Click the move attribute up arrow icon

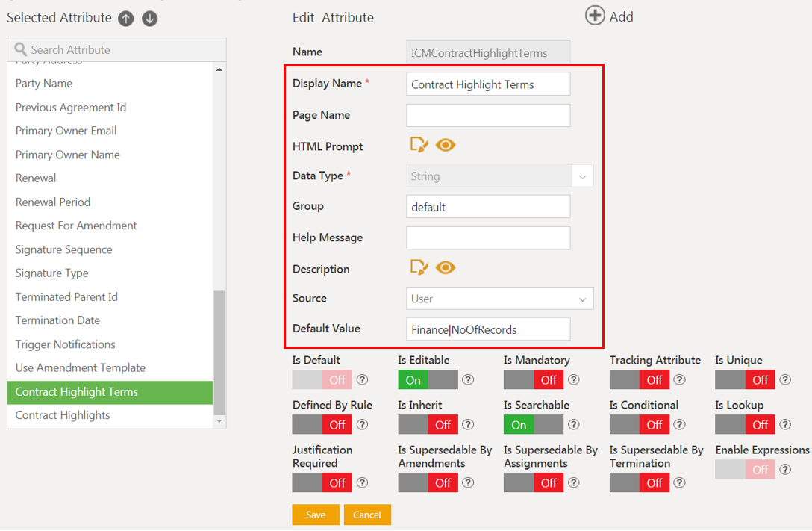(126, 19)
